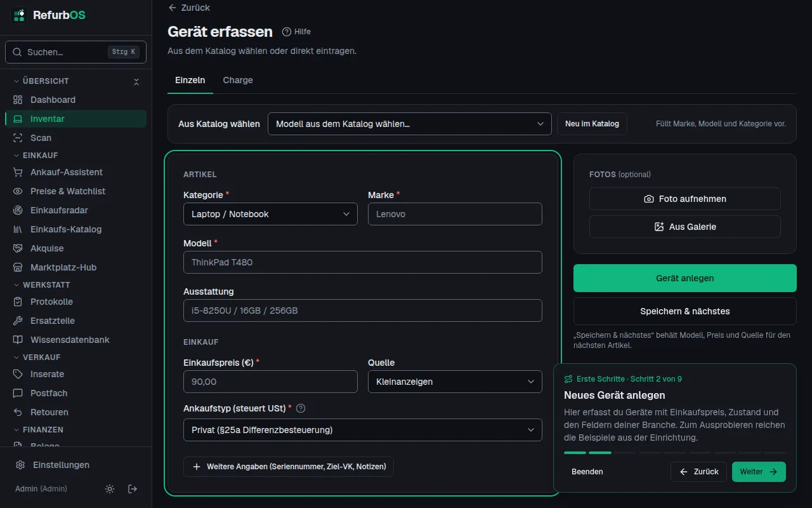The width and height of the screenshot is (812, 508).
Task: Click Beenden to end the tour
Action: (x=587, y=472)
